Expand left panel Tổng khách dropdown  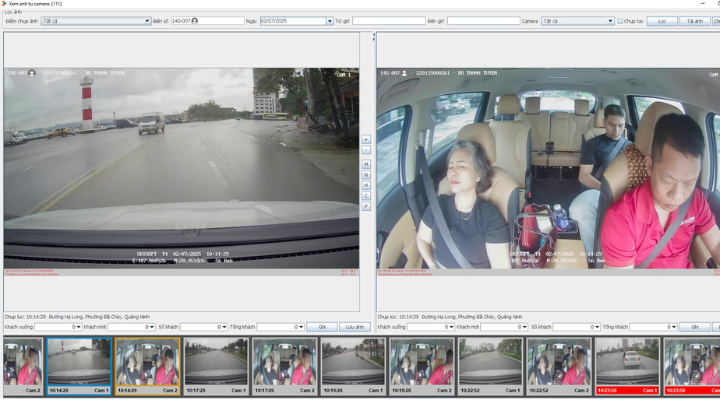(x=301, y=327)
